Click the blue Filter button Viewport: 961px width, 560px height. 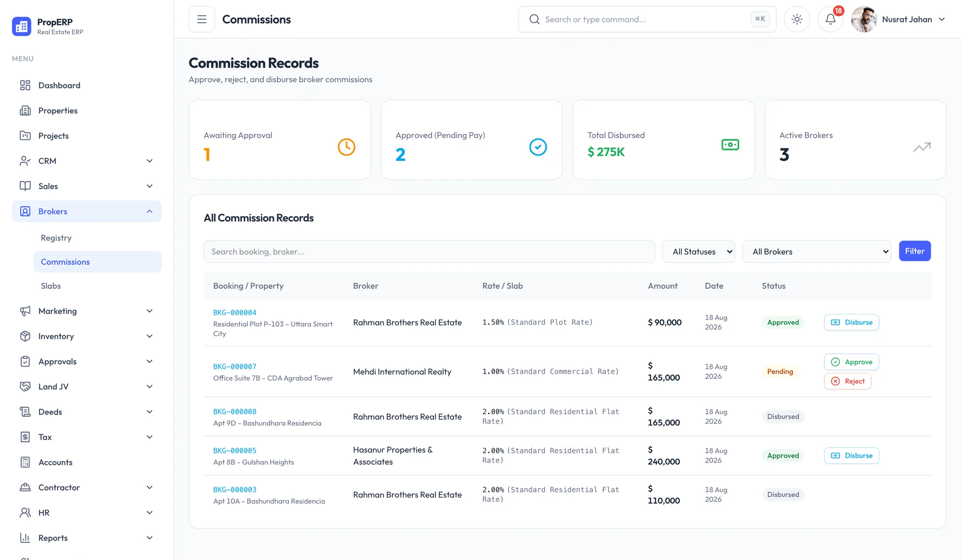coord(915,251)
